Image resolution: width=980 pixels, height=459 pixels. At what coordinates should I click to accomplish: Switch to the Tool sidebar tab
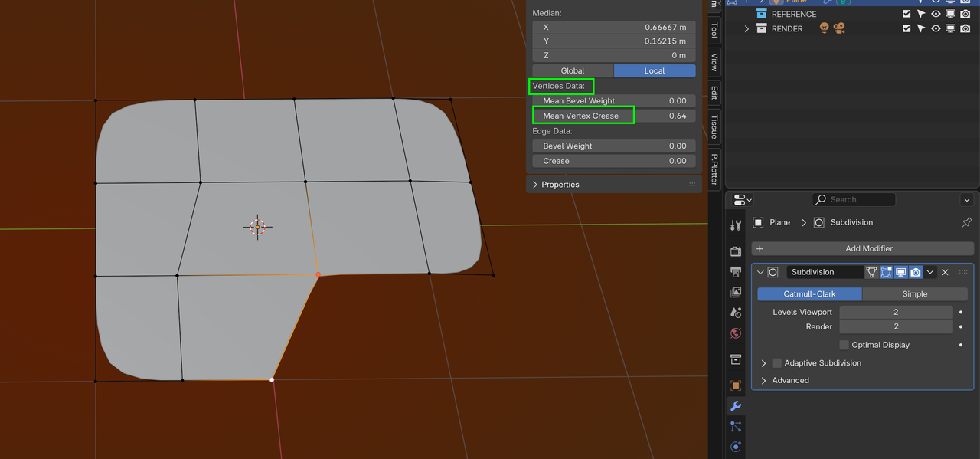(714, 30)
